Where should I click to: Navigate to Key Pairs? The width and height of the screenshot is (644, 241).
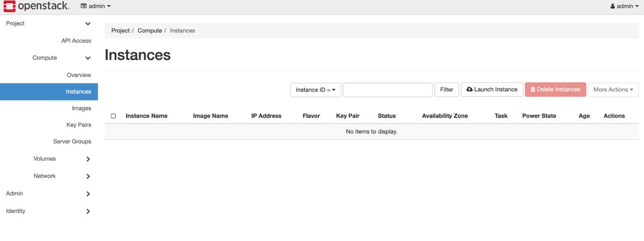coord(78,125)
